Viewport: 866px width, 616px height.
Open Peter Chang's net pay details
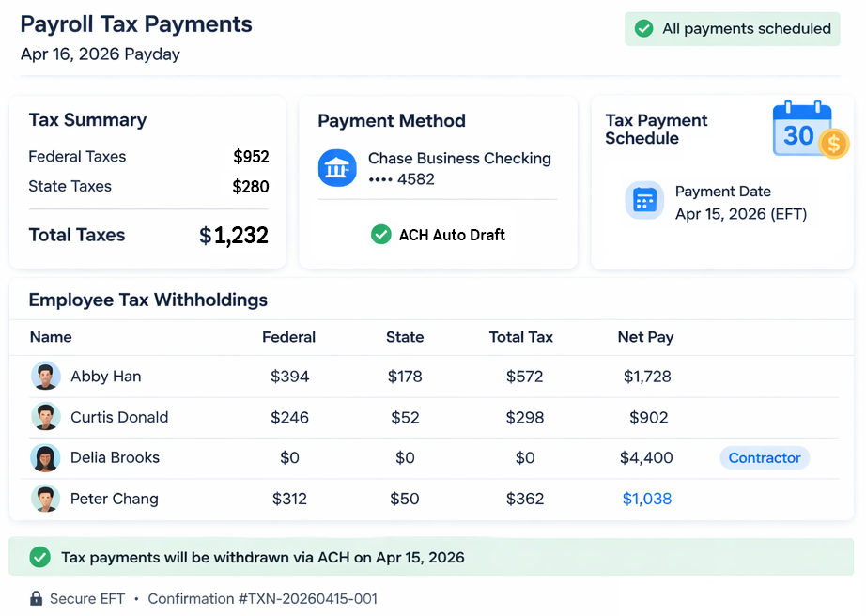coord(647,499)
